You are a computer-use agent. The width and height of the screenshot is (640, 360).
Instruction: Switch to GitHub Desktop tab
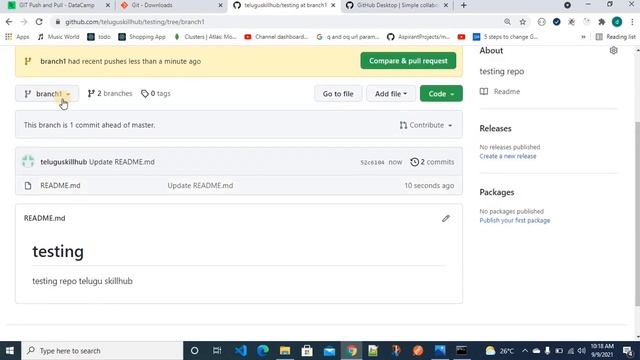point(396,5)
